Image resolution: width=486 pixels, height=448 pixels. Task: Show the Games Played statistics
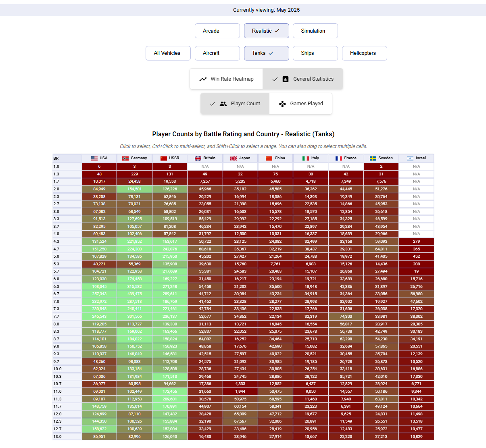[301, 104]
